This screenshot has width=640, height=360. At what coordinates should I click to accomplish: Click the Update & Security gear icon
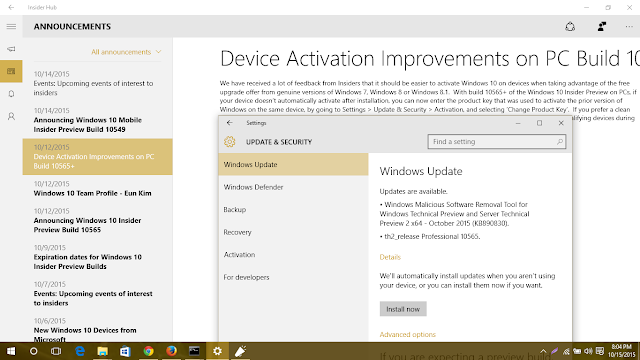229,142
